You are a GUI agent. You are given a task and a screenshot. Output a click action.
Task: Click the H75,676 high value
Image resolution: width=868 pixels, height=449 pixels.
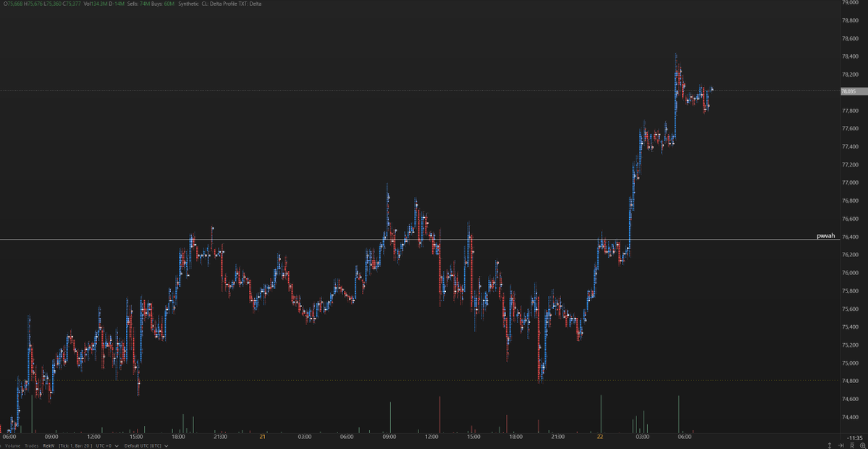click(33, 4)
